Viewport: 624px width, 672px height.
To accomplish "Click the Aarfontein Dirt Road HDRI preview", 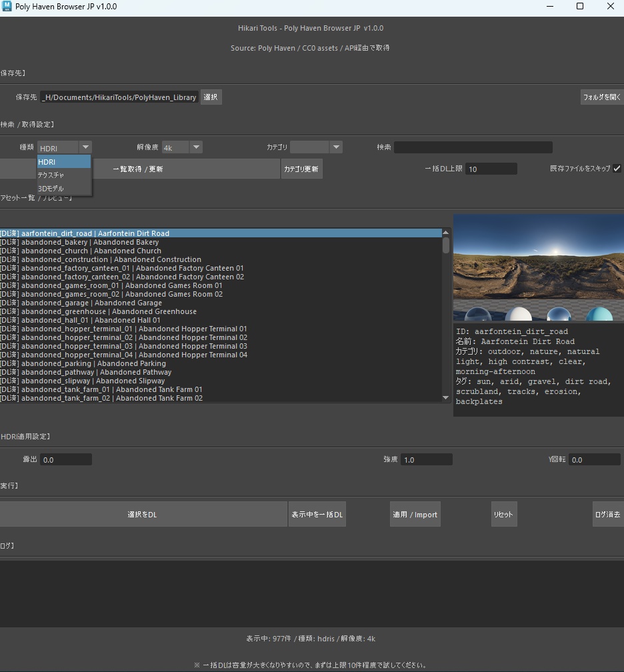I will tap(539, 267).
